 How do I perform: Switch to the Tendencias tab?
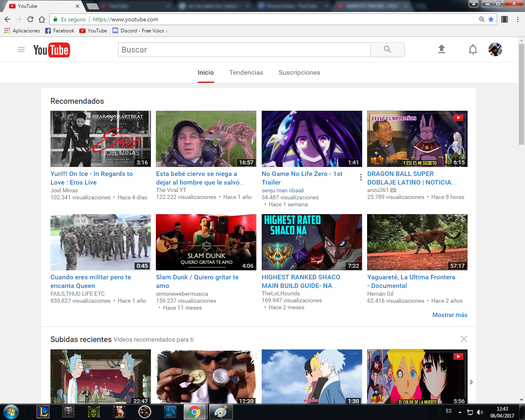[x=246, y=73]
